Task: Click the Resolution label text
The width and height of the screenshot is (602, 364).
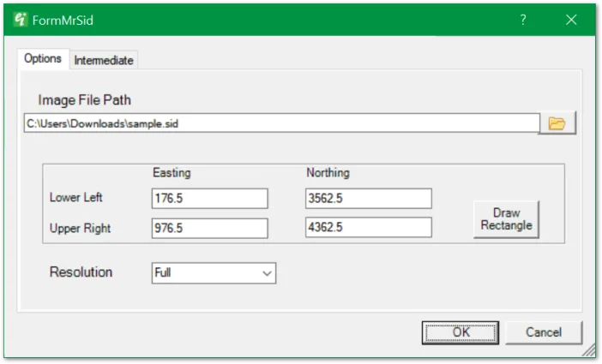Action: pyautogui.click(x=81, y=272)
